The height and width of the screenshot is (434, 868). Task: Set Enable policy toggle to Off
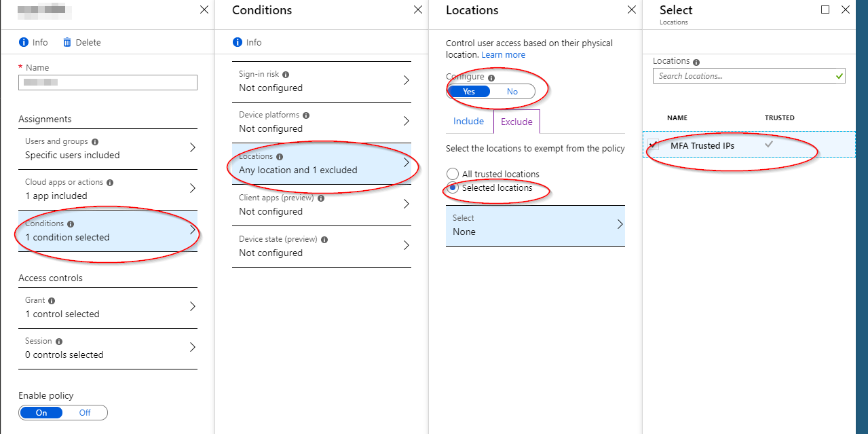click(85, 412)
